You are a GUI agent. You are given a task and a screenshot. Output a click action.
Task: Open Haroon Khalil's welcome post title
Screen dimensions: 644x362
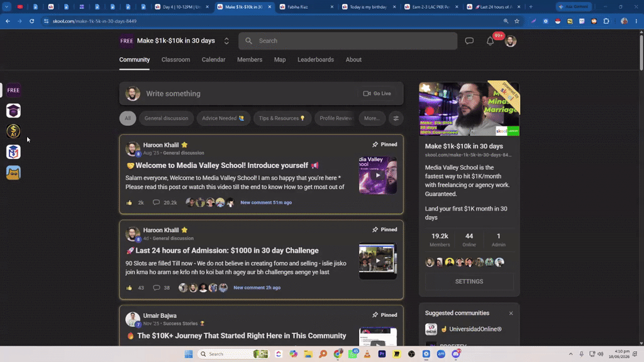(x=222, y=165)
